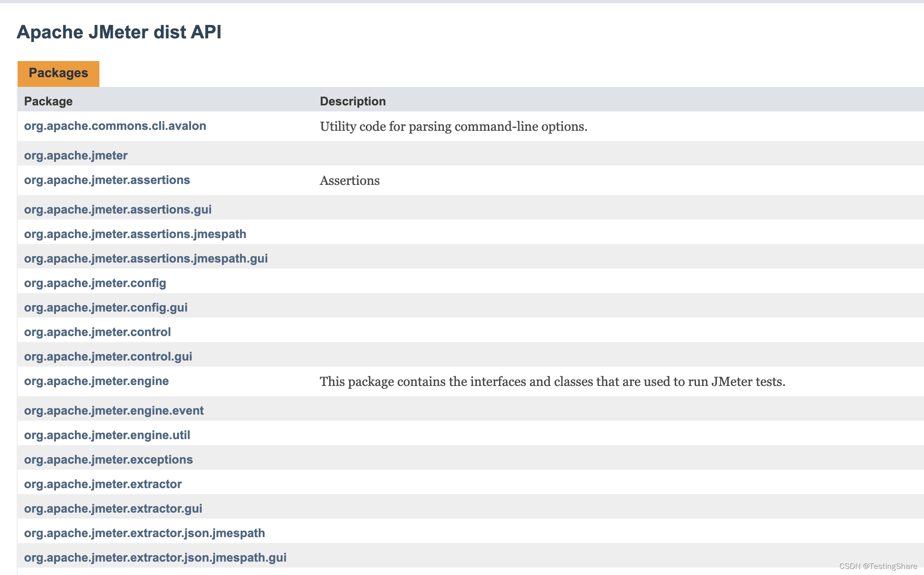Open org.apache.jmeter.engine.util package link
This screenshot has width=924, height=575.
point(107,435)
